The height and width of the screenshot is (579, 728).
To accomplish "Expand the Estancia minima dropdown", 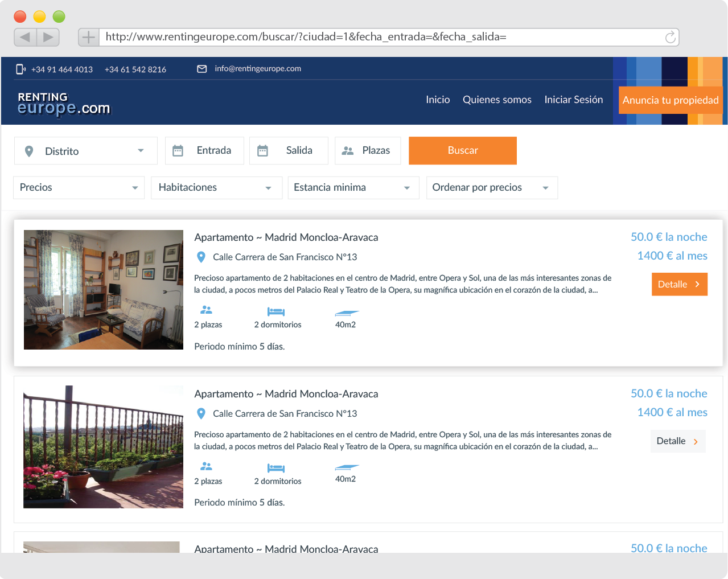I will (x=353, y=188).
